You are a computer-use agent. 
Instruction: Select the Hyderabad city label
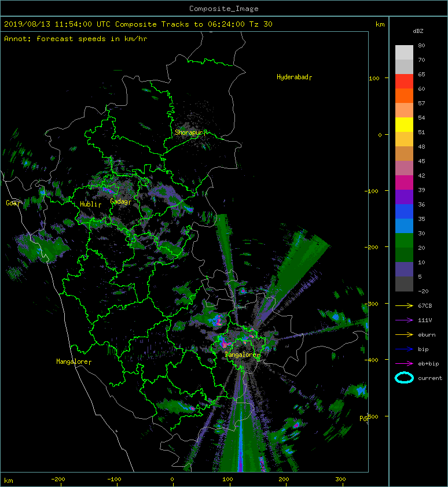294,77
